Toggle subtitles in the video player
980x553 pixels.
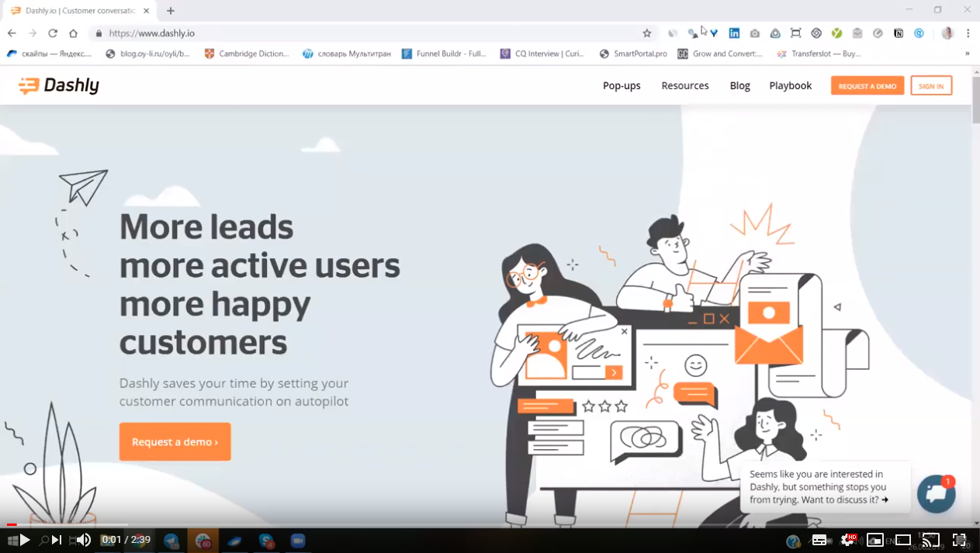820,540
